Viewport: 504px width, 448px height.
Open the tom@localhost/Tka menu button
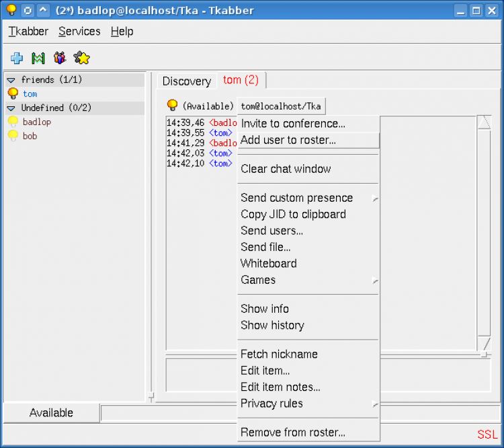(x=282, y=106)
